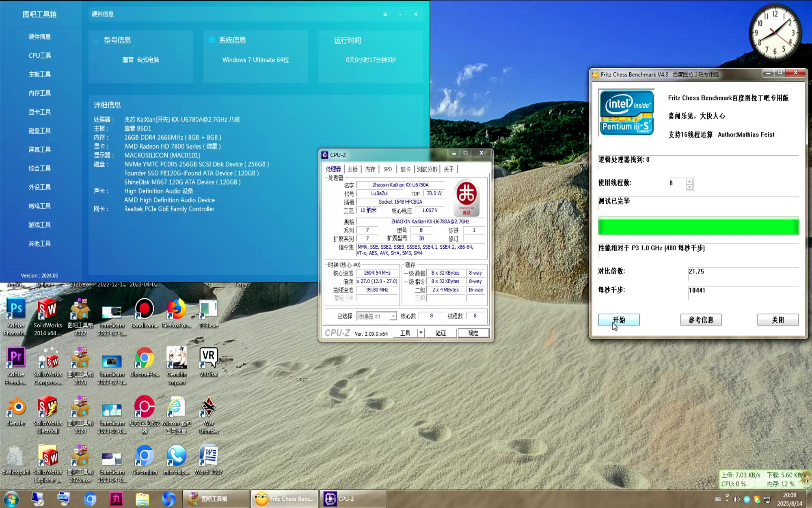Click the taskbar date and time
812x508 pixels.
coord(790,499)
